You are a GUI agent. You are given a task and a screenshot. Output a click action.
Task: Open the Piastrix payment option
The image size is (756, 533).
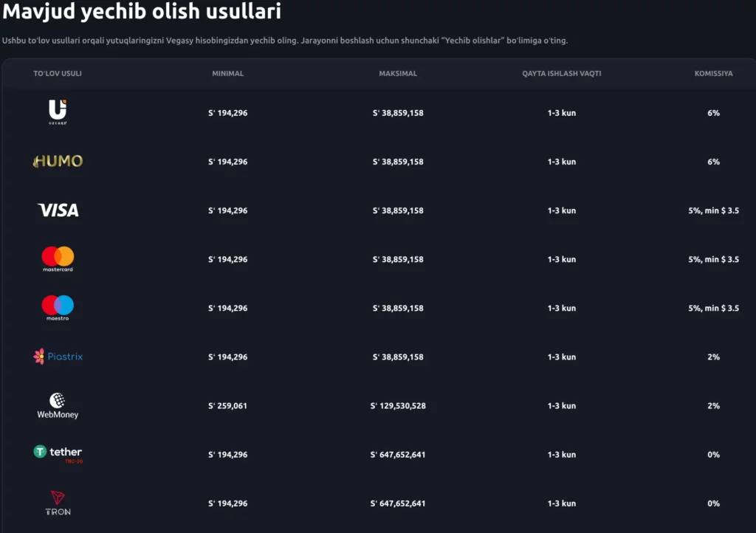click(57, 357)
